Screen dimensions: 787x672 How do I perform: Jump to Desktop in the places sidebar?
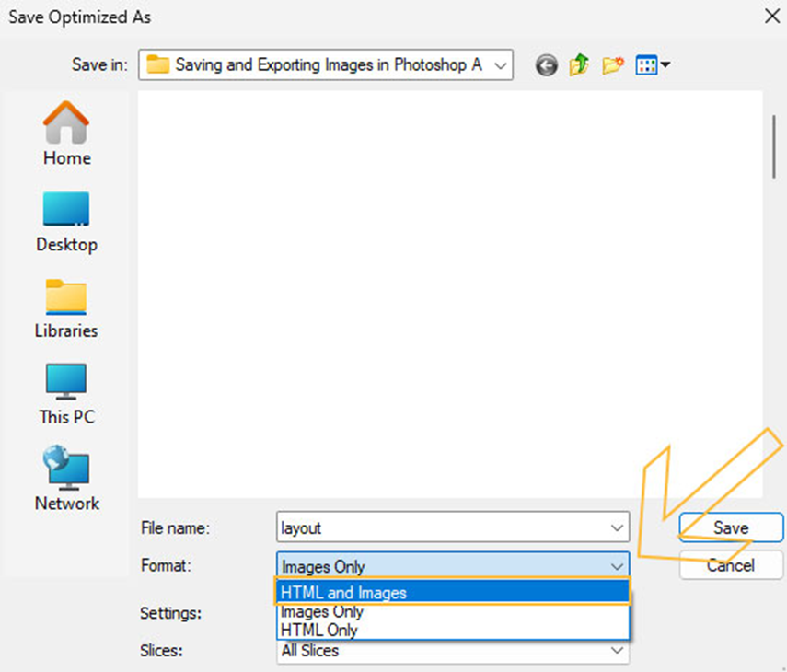point(66,222)
